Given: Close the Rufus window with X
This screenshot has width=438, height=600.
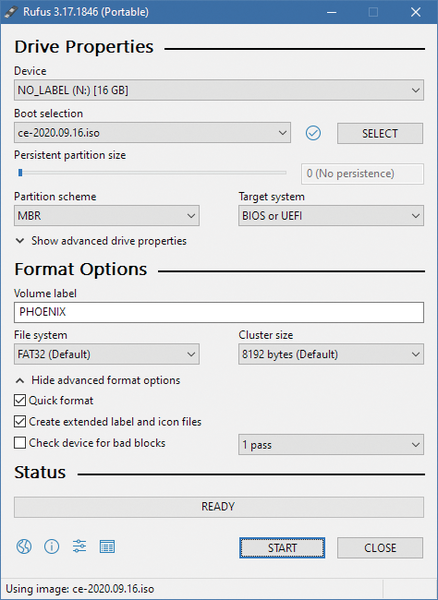Looking at the screenshot, I should (x=415, y=12).
